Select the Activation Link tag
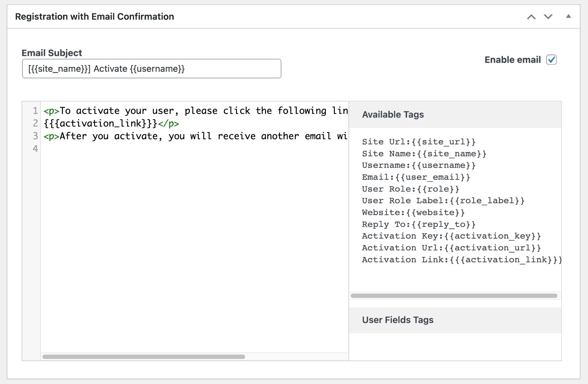Image resolution: width=588 pixels, height=384 pixels. coord(461,259)
